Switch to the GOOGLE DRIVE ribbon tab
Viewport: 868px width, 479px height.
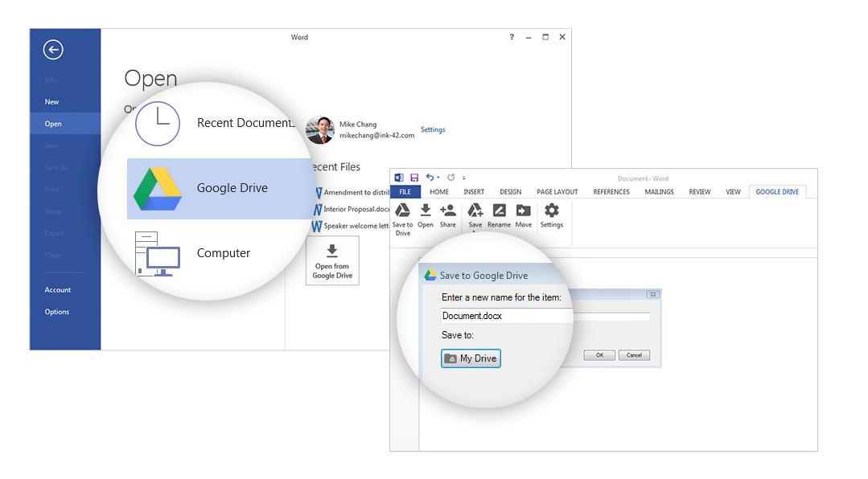(777, 191)
